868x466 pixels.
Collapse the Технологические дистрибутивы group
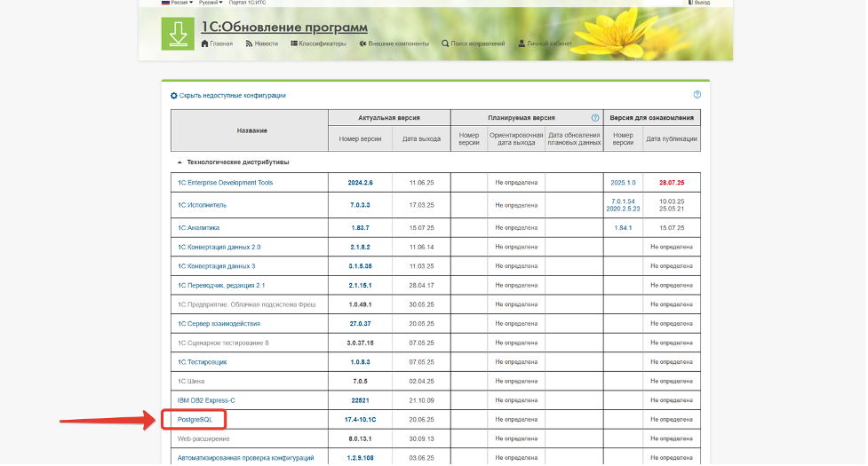[x=180, y=162]
